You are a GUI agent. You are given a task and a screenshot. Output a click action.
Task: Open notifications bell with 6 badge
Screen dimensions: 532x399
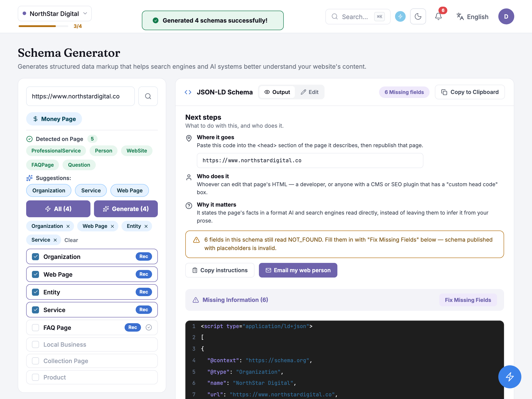tap(438, 17)
